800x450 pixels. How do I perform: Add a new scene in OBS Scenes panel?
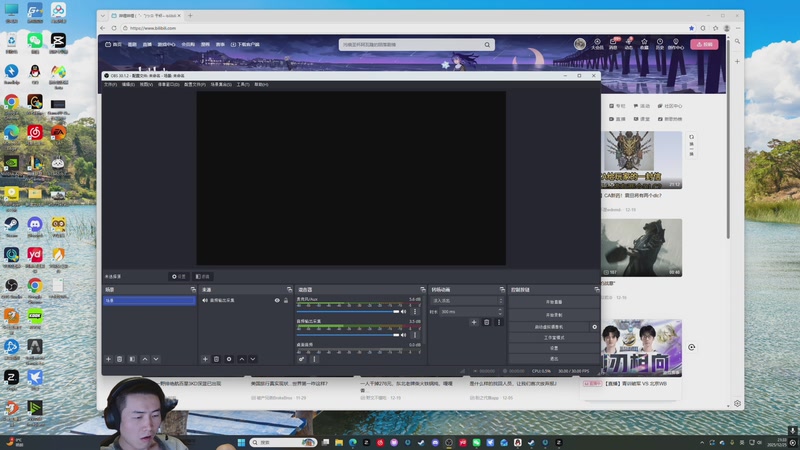click(108, 359)
